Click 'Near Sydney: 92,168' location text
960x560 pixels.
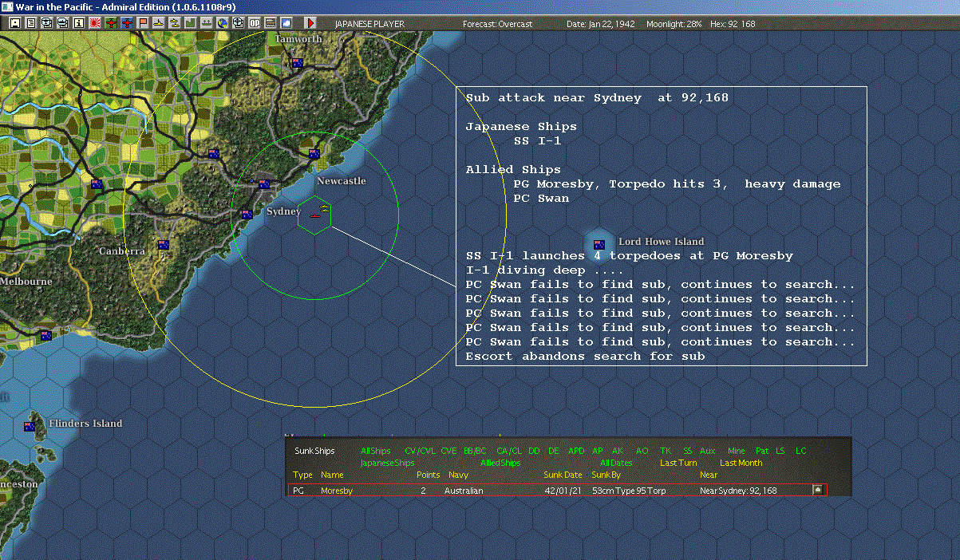[x=738, y=491]
